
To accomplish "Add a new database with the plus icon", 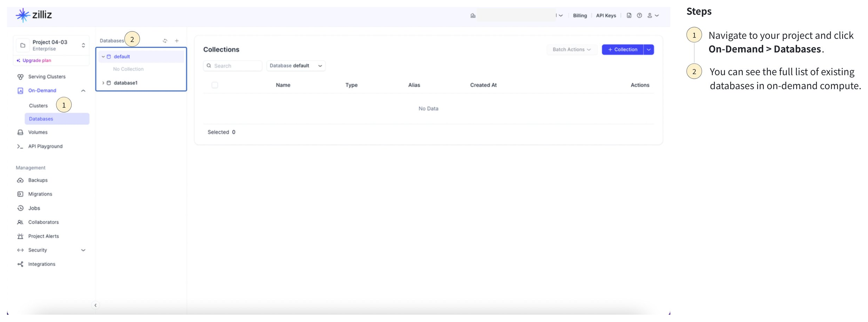I will [x=177, y=41].
